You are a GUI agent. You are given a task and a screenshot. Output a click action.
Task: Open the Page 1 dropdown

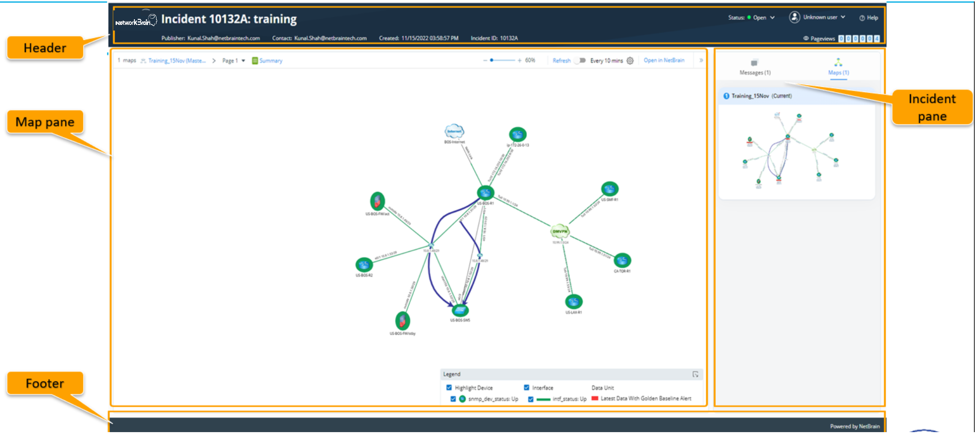(x=234, y=61)
